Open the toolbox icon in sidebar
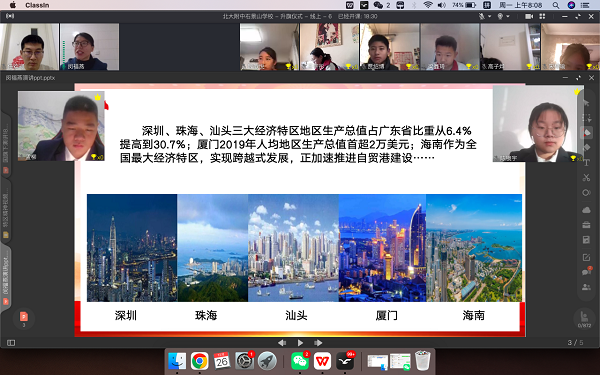This screenshot has height=375, width=600. pyautogui.click(x=586, y=225)
